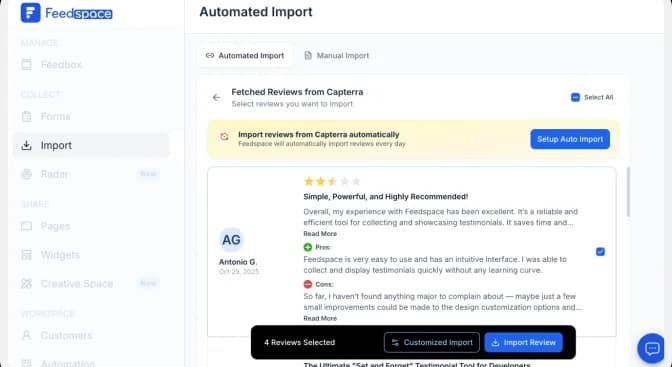Click the document icon on Manual Import tab
Screen dimensions: 672x367
coord(308,56)
